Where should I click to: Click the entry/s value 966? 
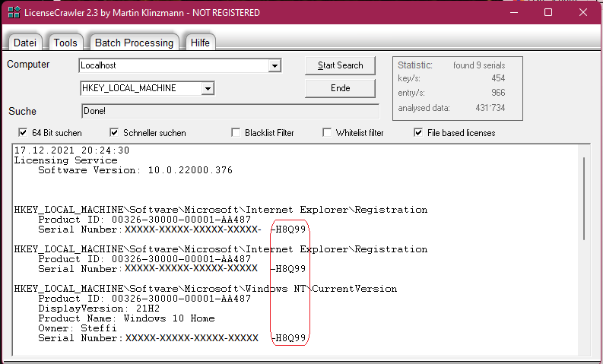[498, 93]
